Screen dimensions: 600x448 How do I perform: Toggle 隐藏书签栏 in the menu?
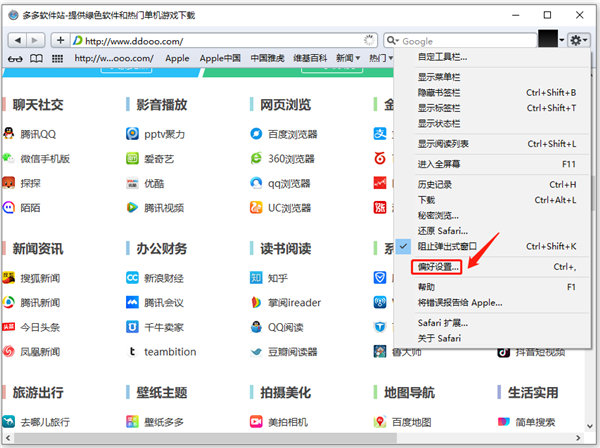pos(492,93)
